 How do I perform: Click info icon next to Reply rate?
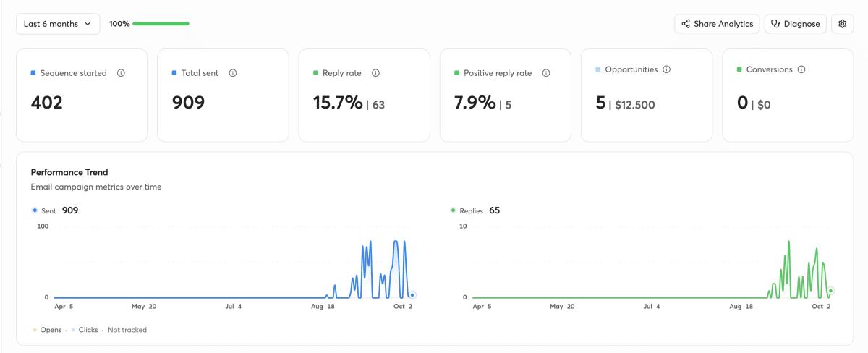pyautogui.click(x=375, y=73)
